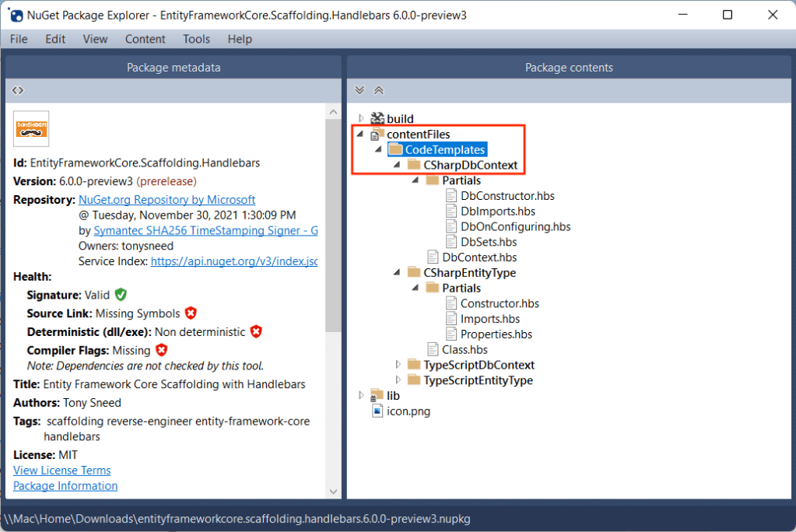Follow the NuGet.org Repository by Microsoft link
This screenshot has height=532, width=796.
coord(167,200)
